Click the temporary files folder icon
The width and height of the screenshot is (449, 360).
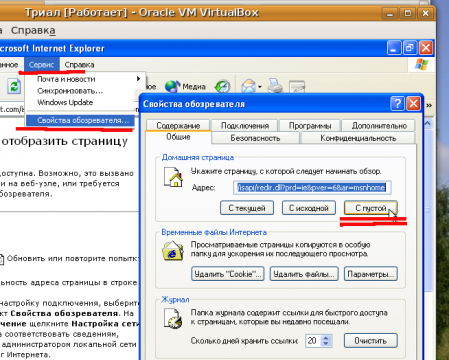point(173,251)
